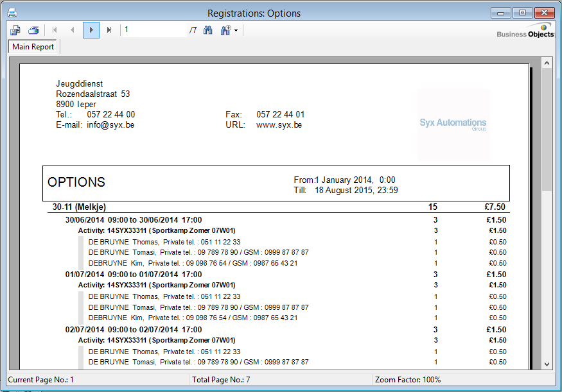Jump to the last page
The height and width of the screenshot is (392, 562).
(x=109, y=30)
